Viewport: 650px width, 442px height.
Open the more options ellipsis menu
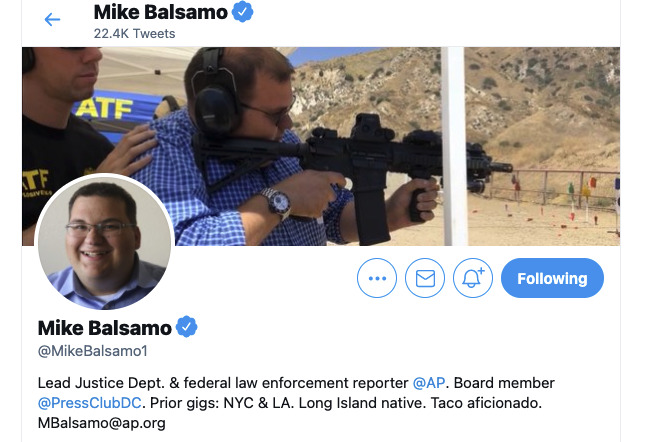click(x=377, y=279)
